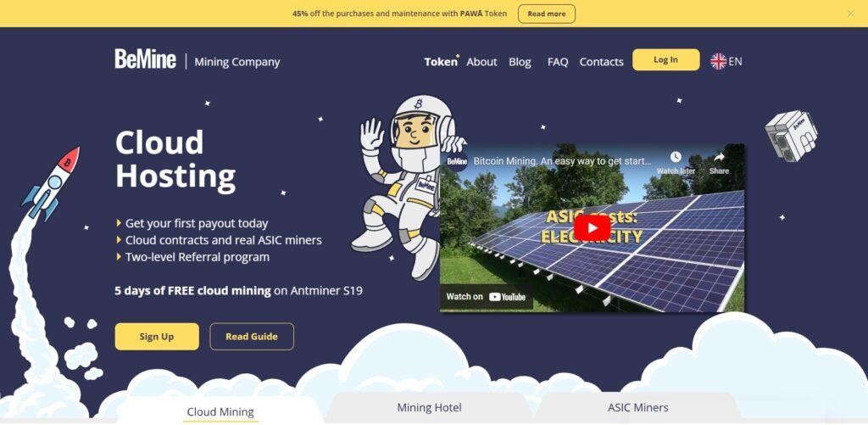Click the BeMine logo
Screen dimensions: 868x425
[x=146, y=59]
